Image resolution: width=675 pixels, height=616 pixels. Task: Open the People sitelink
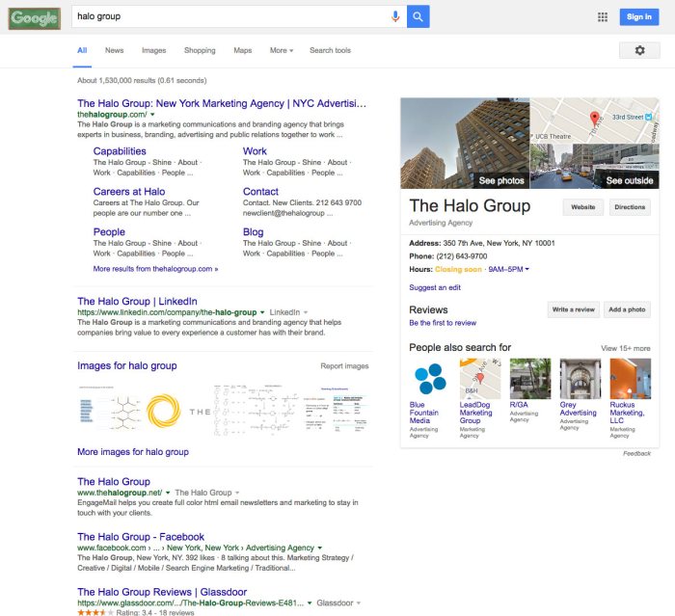[x=109, y=232]
